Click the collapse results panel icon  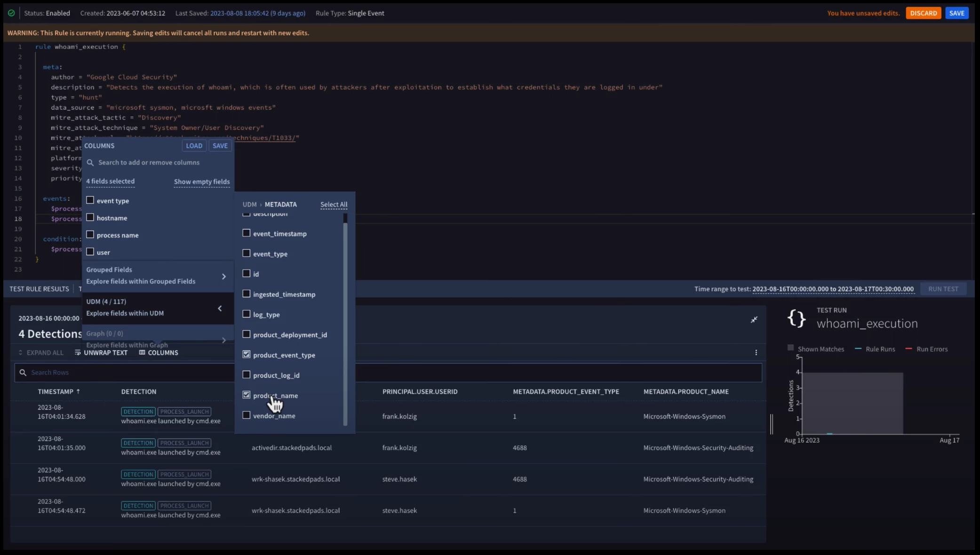[x=754, y=320]
